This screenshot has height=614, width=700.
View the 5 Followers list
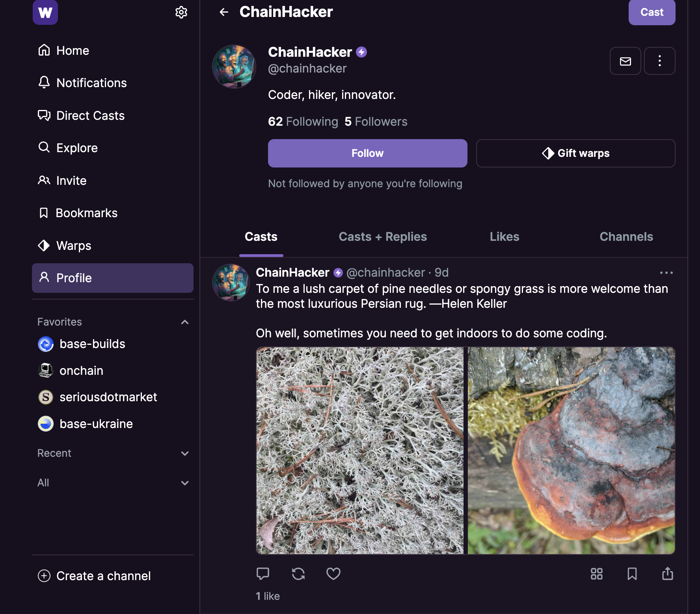[376, 121]
